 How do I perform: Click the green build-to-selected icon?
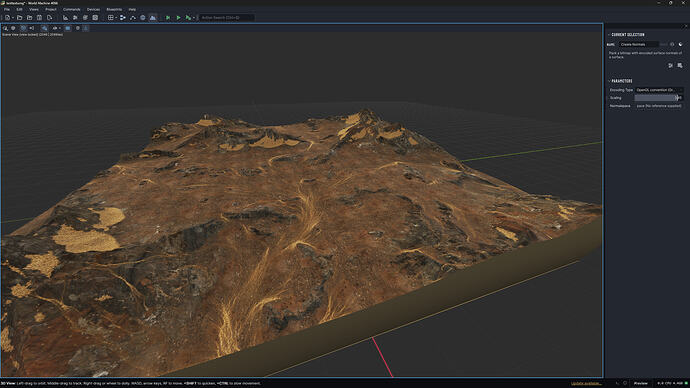coord(168,18)
